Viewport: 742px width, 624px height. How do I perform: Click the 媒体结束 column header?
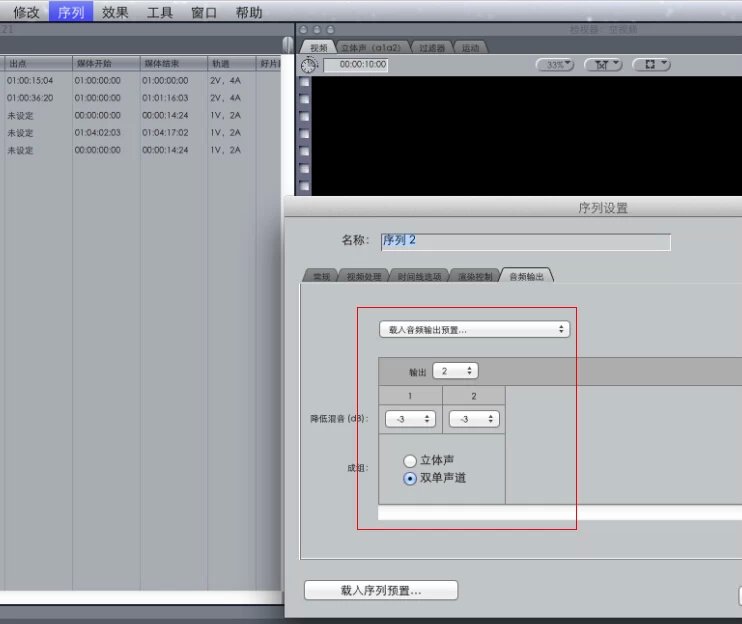pyautogui.click(x=174, y=63)
